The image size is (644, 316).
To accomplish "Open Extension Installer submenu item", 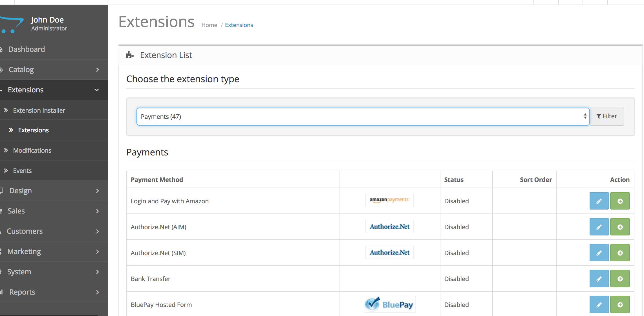I will click(x=54, y=110).
